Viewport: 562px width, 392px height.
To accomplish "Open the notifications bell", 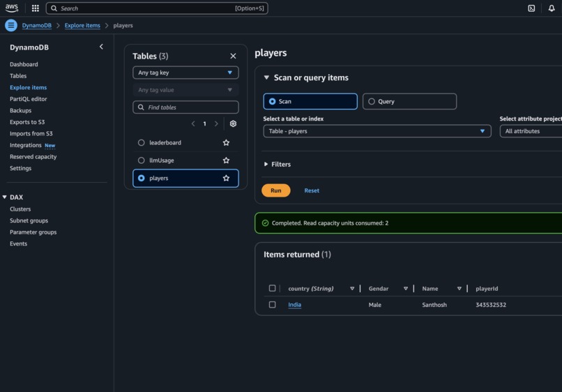I will point(552,8).
